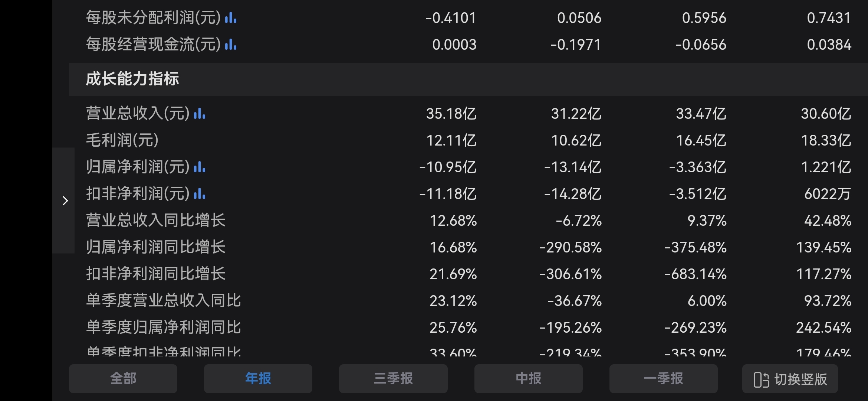This screenshot has height=401, width=868.
Task: Select the 毛利润(元) row label
Action: [122, 140]
